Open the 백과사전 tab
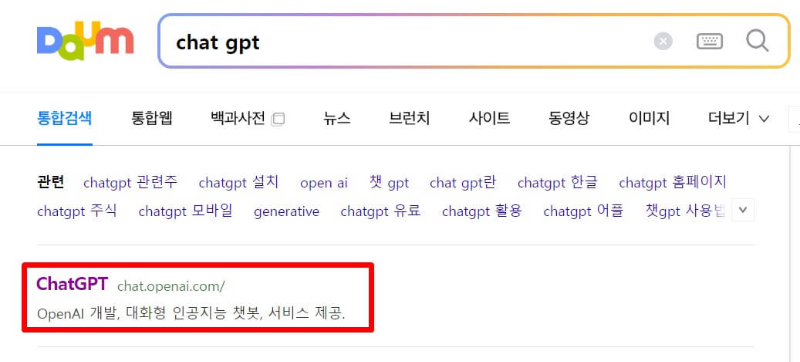Image resolution: width=800 pixels, height=362 pixels. (x=238, y=118)
